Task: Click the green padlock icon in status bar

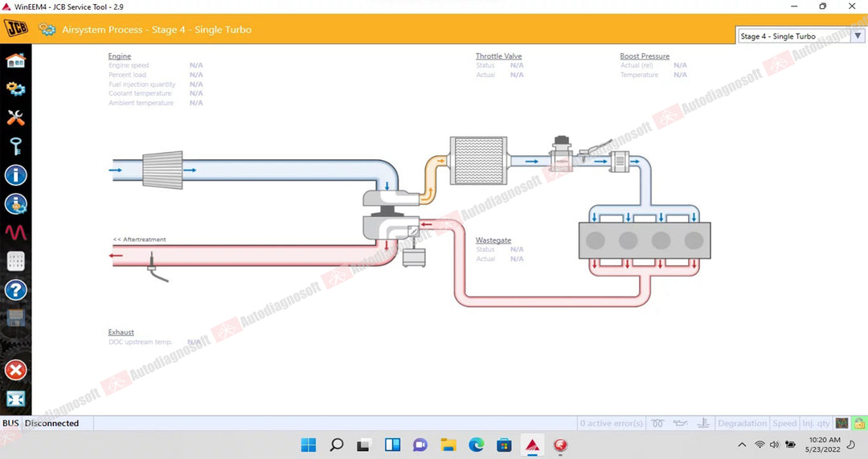Action: pos(859,424)
